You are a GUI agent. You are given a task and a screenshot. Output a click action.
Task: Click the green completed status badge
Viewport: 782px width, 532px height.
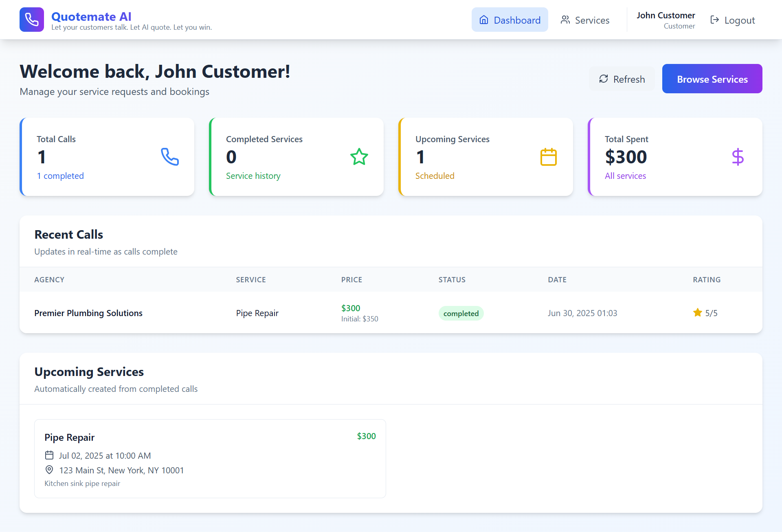tap(461, 313)
